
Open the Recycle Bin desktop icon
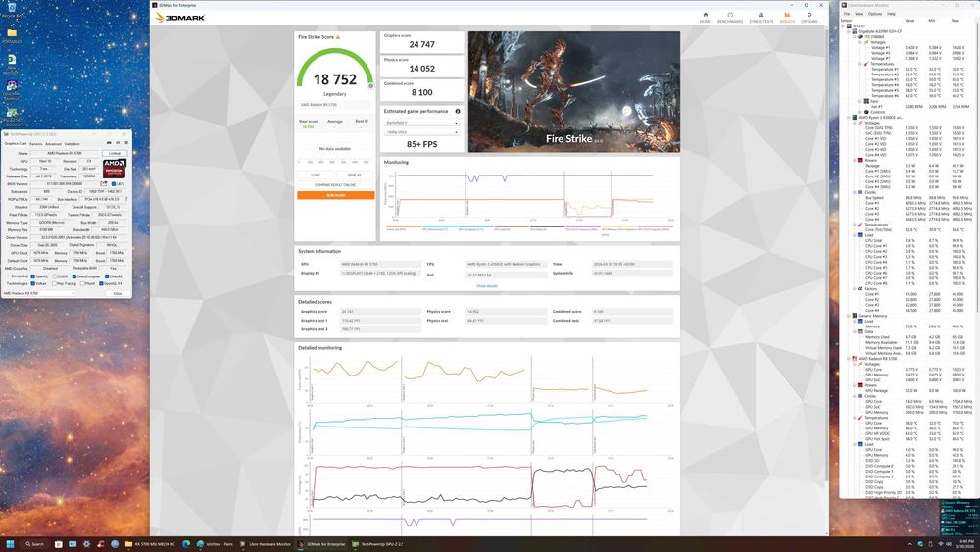point(11,10)
